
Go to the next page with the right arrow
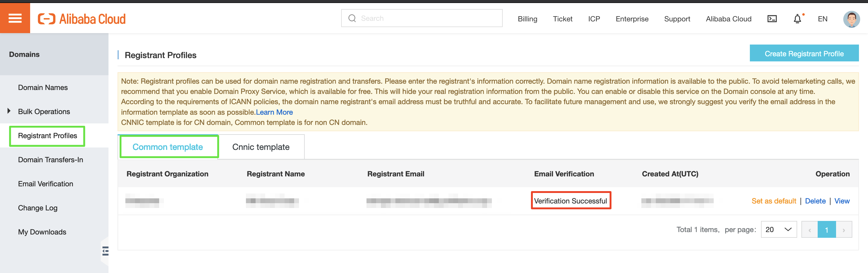pos(844,229)
